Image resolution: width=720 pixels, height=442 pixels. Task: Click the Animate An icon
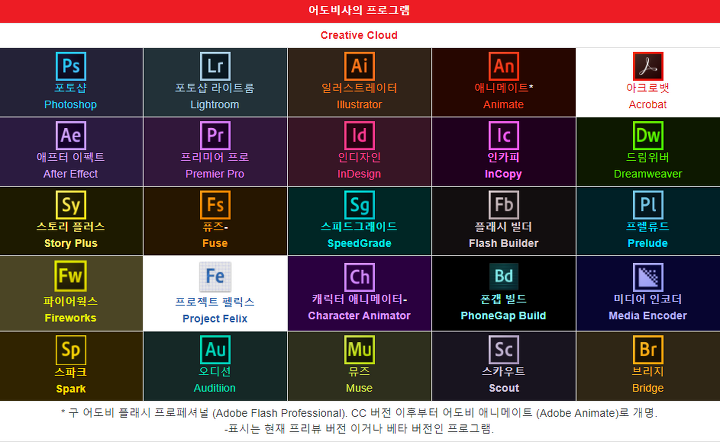pos(503,66)
